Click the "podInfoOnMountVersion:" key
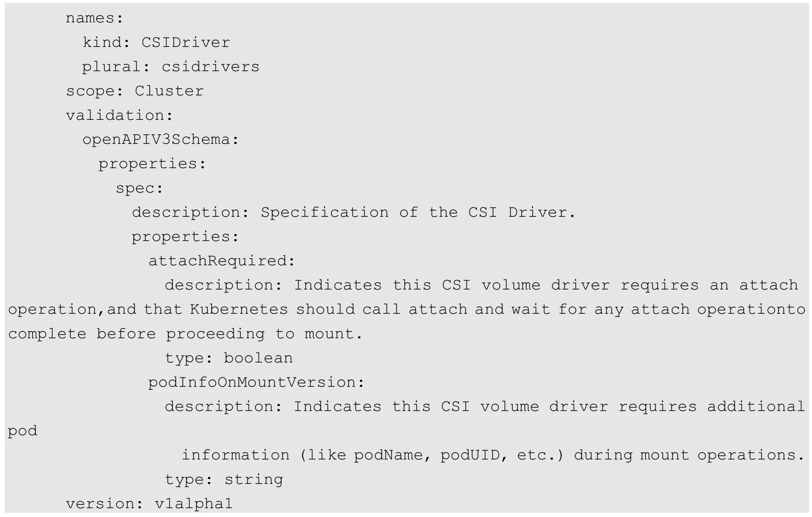812x517 pixels. (x=256, y=382)
